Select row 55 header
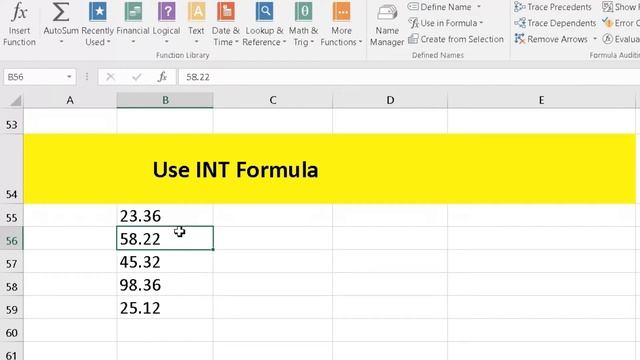 coord(12,215)
